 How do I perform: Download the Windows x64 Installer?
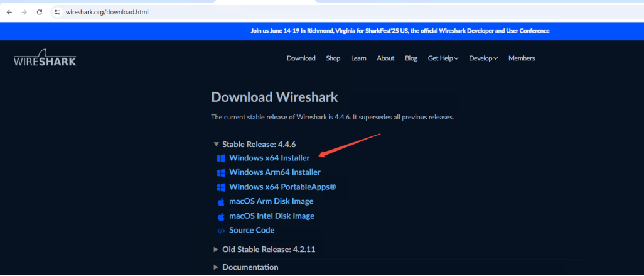click(269, 158)
